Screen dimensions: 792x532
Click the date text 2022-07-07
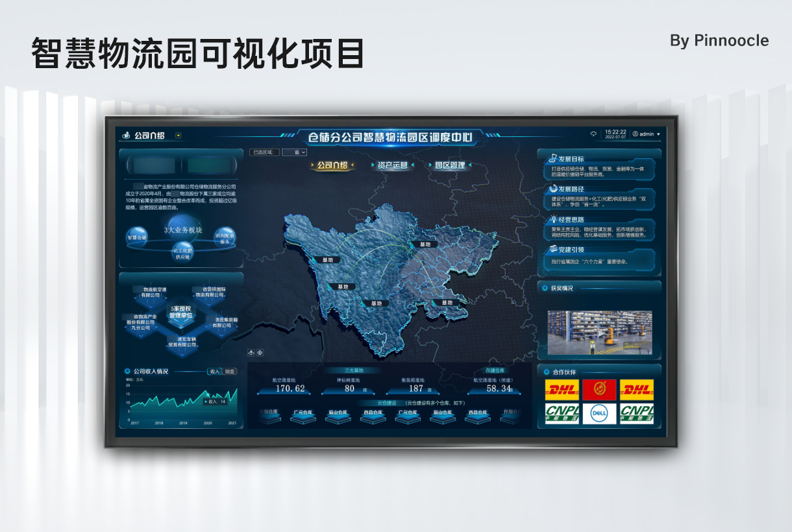tap(615, 138)
